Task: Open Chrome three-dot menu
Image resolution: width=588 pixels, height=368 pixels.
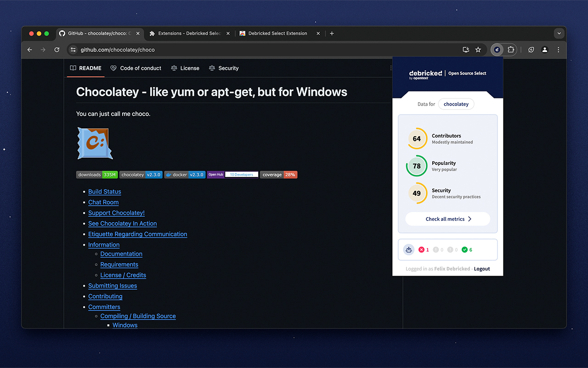Action: pos(559,50)
